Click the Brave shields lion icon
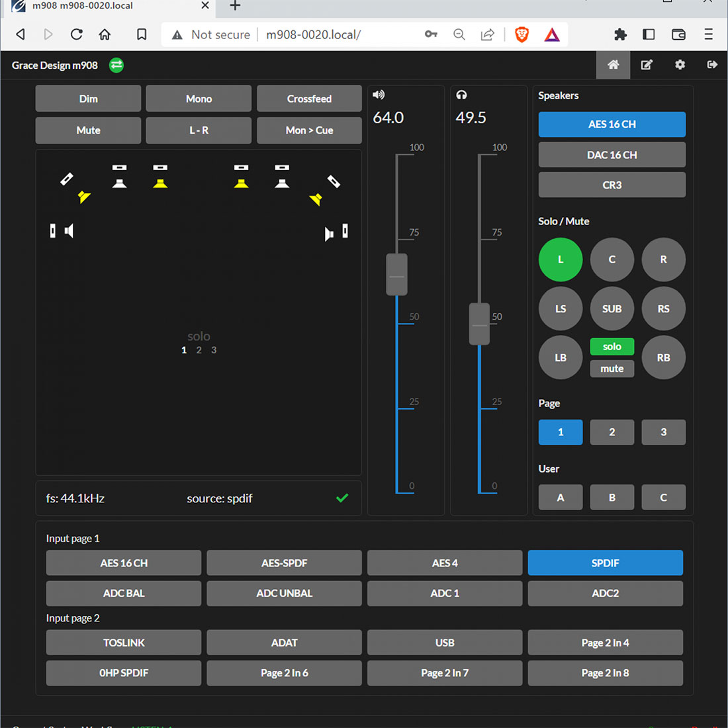This screenshot has height=728, width=728. coord(522,34)
